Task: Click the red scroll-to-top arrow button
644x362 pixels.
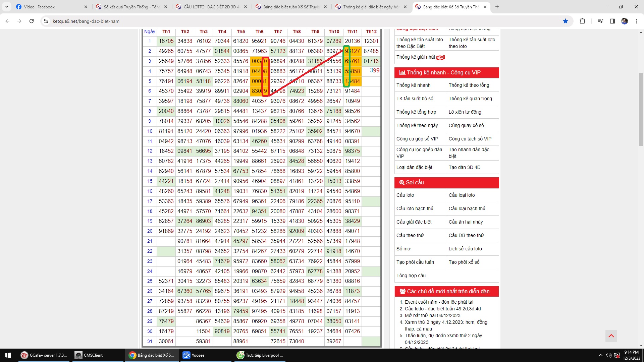Action: point(611,336)
